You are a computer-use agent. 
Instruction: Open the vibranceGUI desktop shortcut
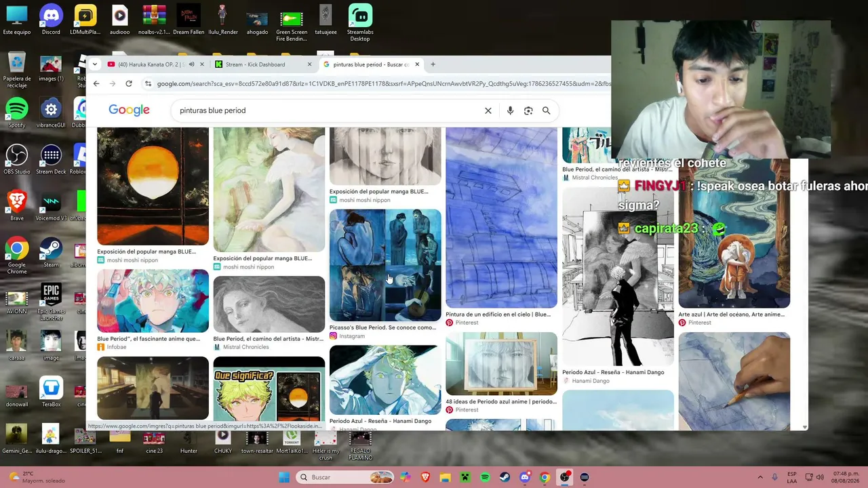[51, 113]
